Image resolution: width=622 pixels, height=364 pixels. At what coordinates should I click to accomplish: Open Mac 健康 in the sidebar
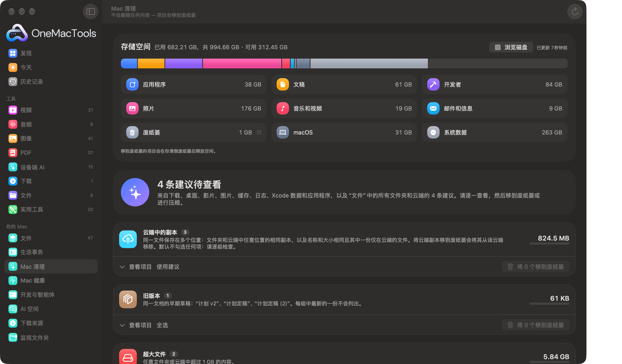pos(51,280)
